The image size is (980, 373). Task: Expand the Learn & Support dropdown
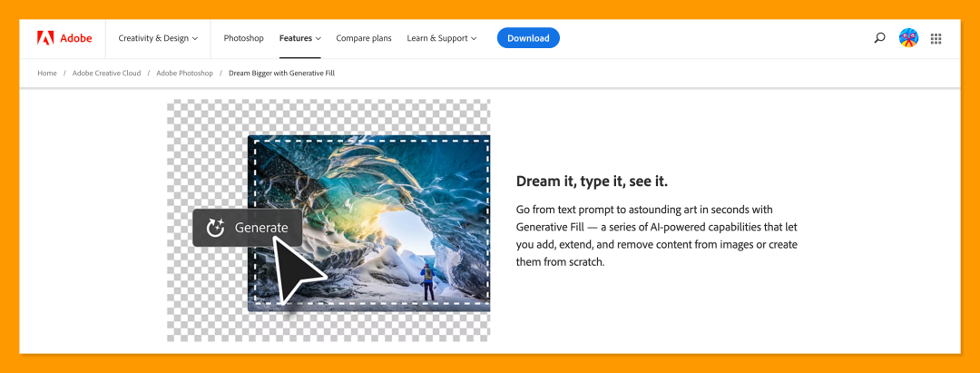(441, 38)
